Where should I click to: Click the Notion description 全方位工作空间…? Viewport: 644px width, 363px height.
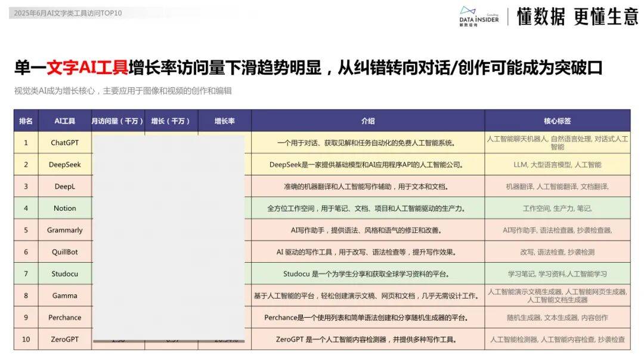tap(366, 208)
